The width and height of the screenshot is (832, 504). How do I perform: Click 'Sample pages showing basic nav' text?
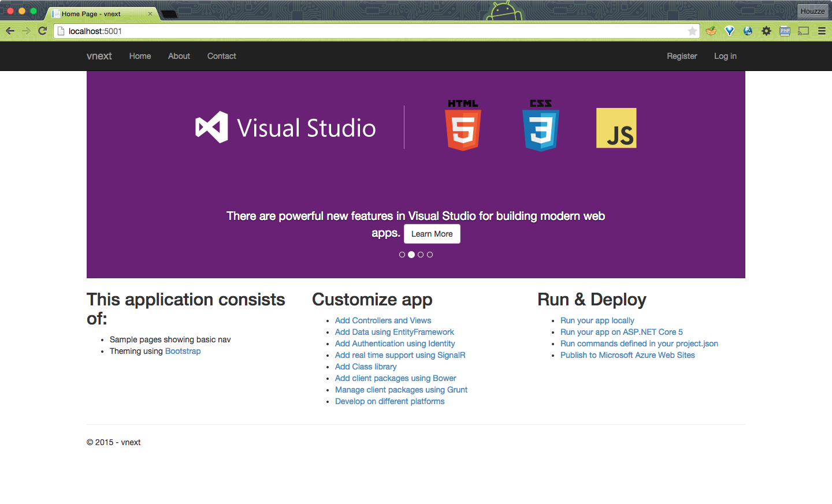coord(170,339)
